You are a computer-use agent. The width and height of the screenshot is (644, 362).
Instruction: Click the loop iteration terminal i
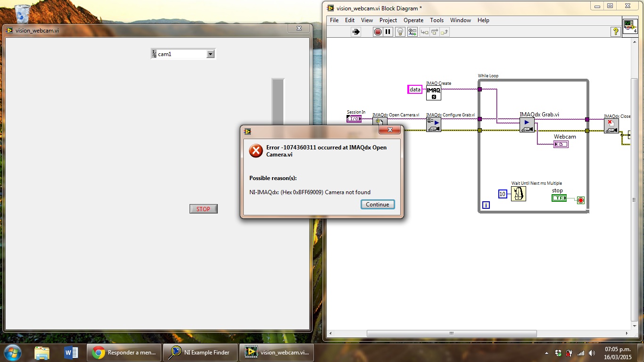pyautogui.click(x=486, y=205)
